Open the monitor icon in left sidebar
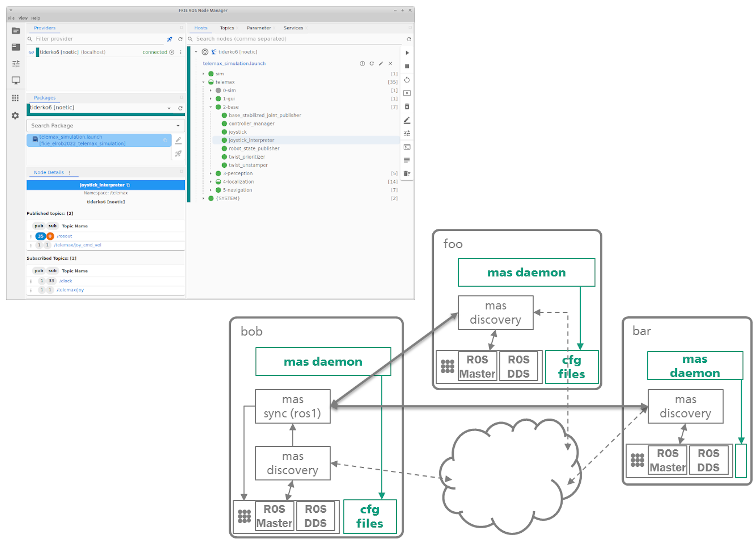 click(16, 80)
